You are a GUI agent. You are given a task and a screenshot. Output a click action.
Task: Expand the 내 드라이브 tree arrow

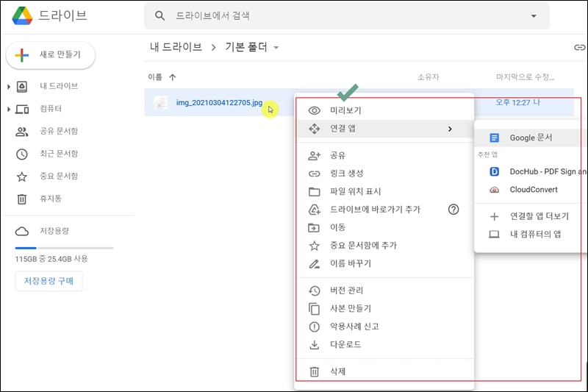(x=9, y=87)
